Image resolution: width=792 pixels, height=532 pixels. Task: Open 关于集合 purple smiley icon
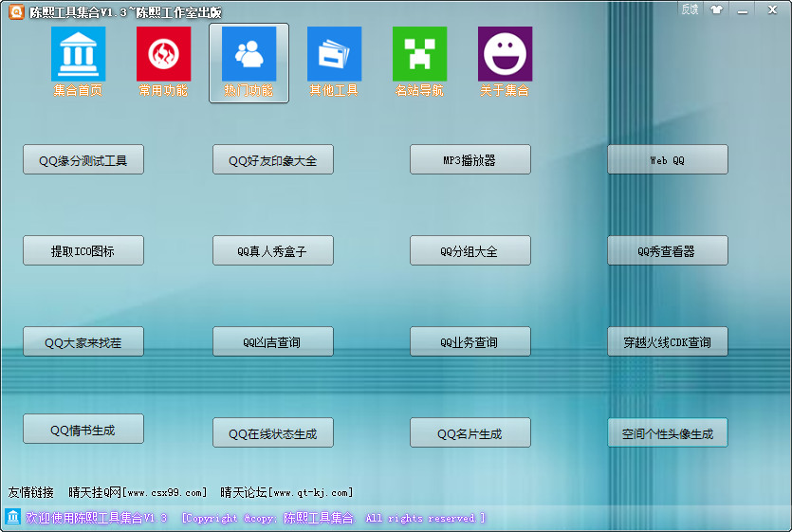click(505, 55)
